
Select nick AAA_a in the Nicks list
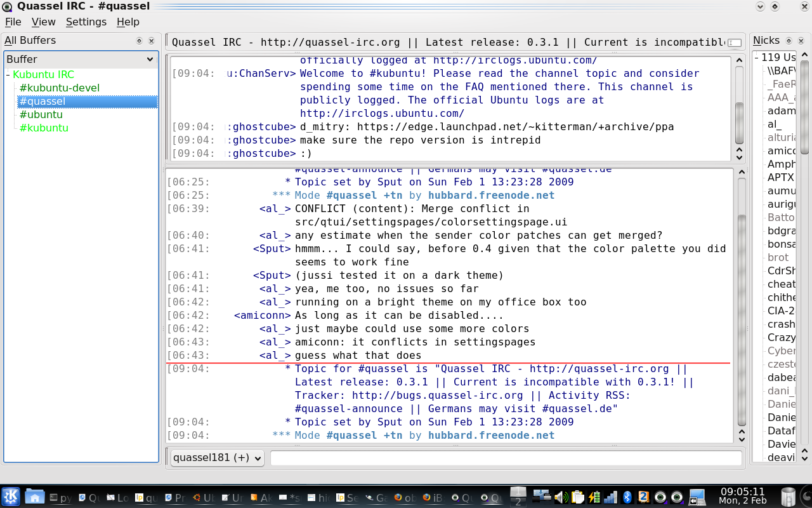[x=782, y=97]
